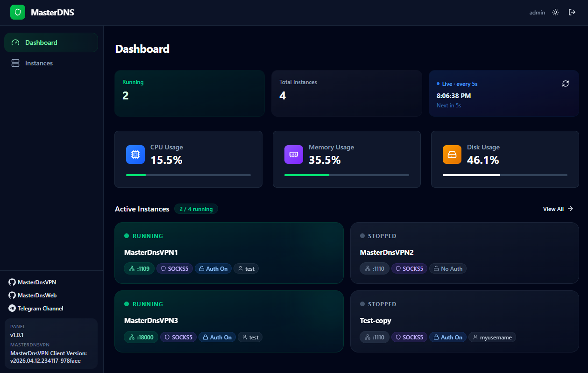Click the SOCKS5 badge on Test-copy
Viewport: 588px width, 373px height.
409,337
